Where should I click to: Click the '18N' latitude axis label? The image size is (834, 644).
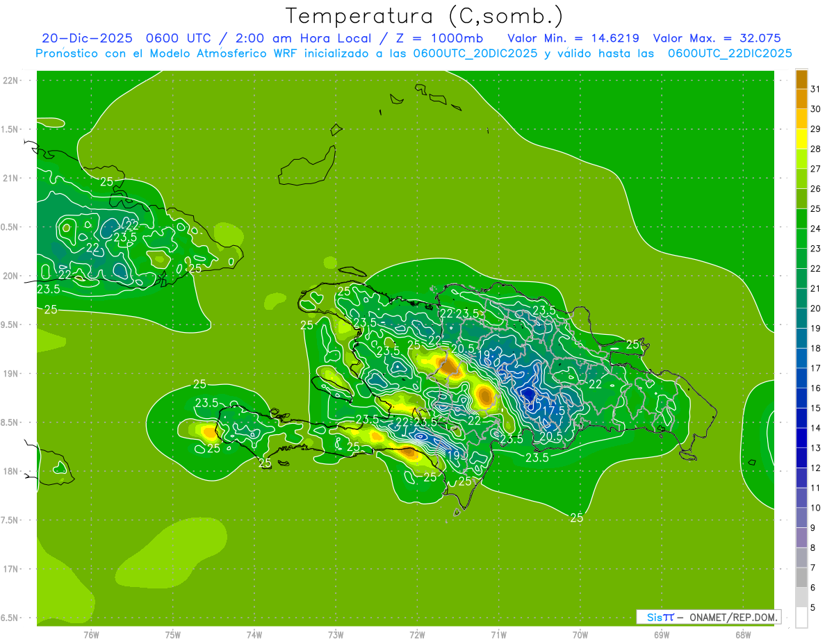coord(11,472)
